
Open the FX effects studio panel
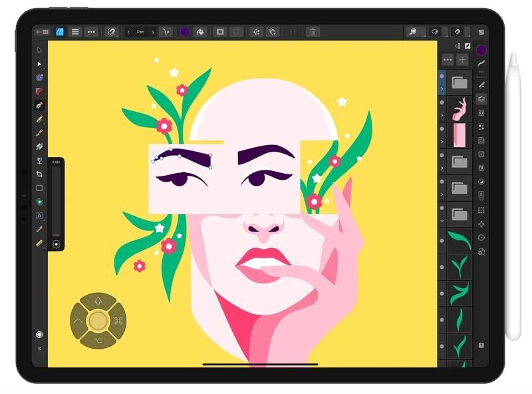(x=481, y=168)
